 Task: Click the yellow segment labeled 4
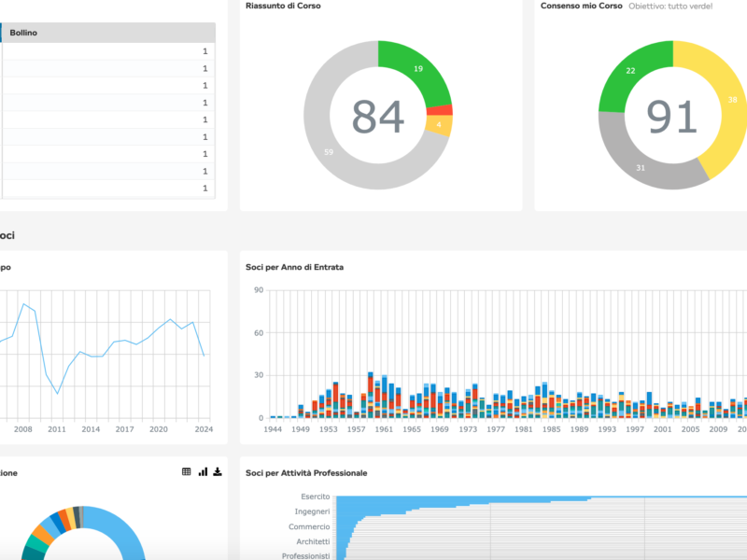(439, 125)
